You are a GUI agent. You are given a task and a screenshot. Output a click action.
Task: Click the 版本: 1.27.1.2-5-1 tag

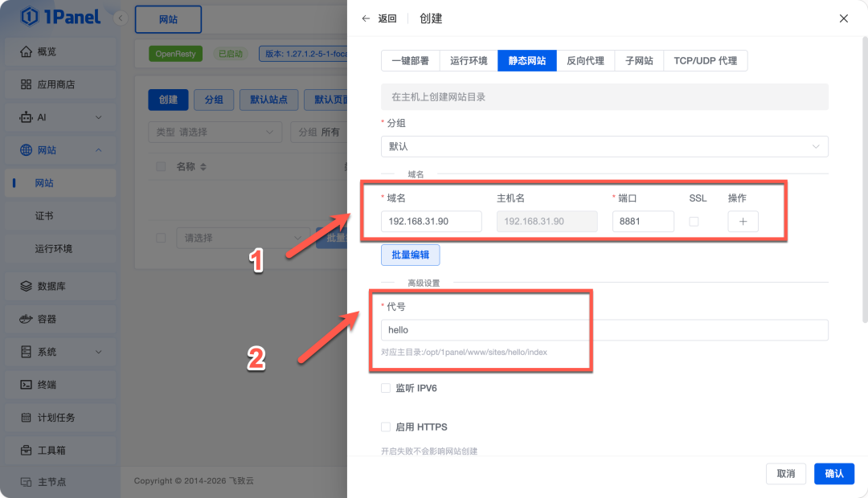pos(303,54)
